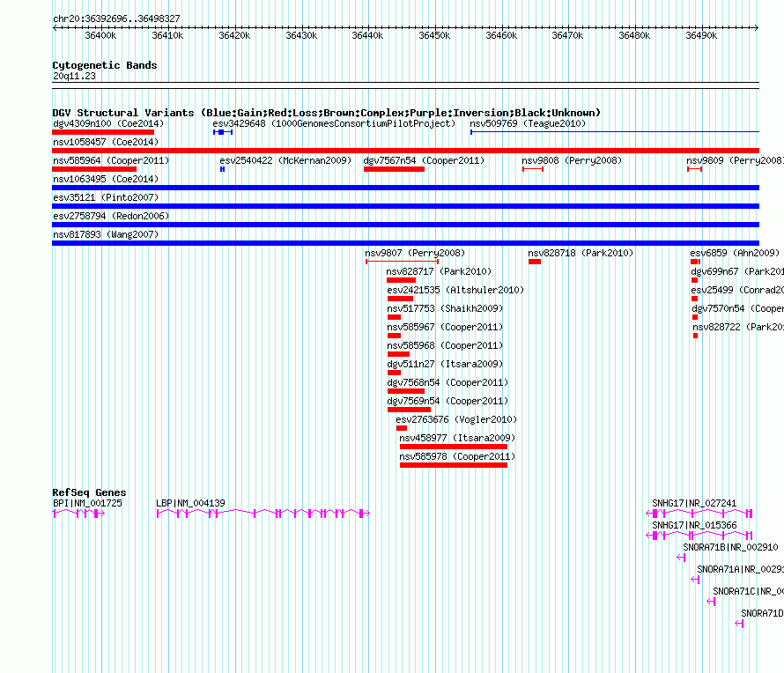Select the nsv585967 (Cooper2011) label
This screenshot has height=673, width=784.
tap(445, 327)
